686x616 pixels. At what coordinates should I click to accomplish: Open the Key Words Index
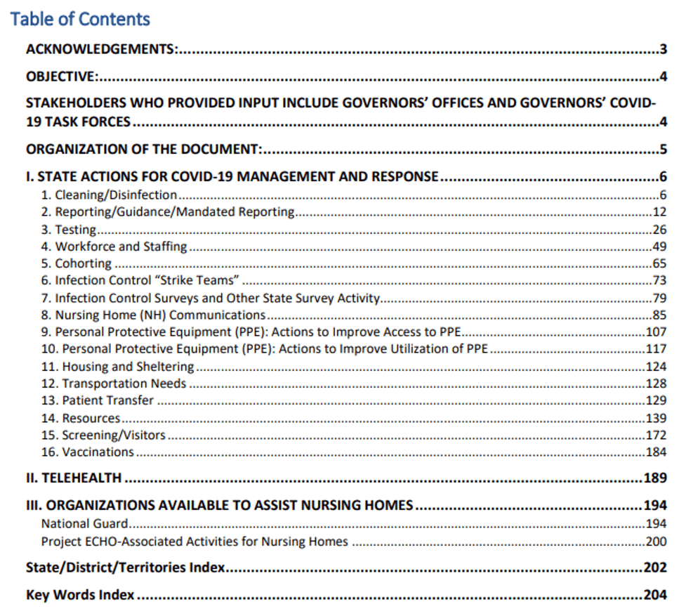pyautogui.click(x=80, y=595)
